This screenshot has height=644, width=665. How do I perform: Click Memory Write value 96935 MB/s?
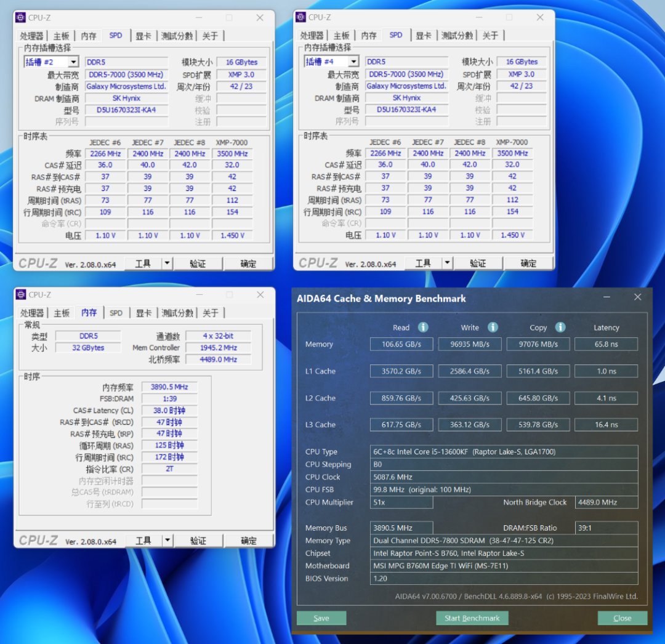point(470,344)
